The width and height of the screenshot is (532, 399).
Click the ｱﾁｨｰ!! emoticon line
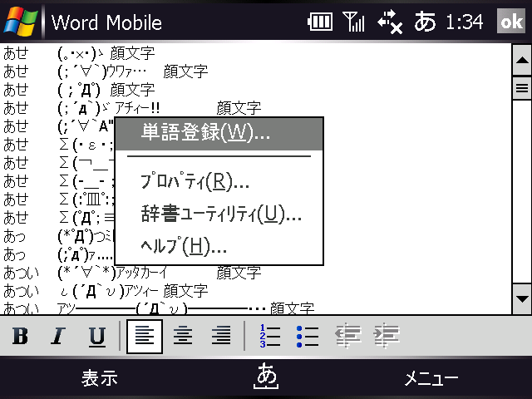coord(109,108)
